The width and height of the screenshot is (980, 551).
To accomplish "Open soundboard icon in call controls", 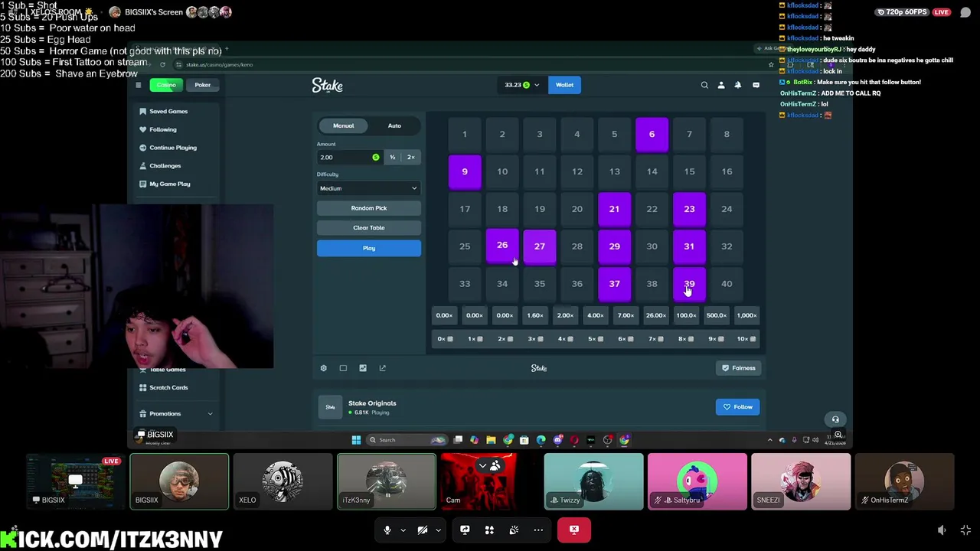I will [514, 530].
